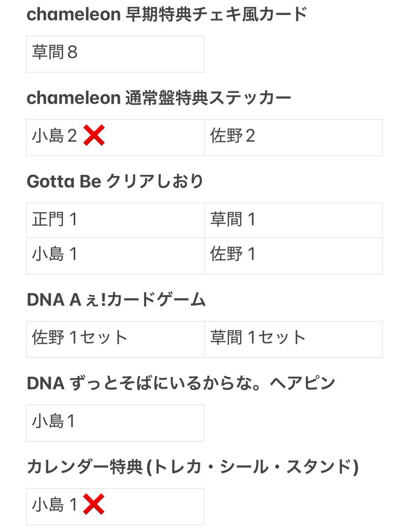Click the 佐野 1 bookmark cell
Image resolution: width=409 pixels, height=532 pixels.
pyautogui.click(x=293, y=256)
